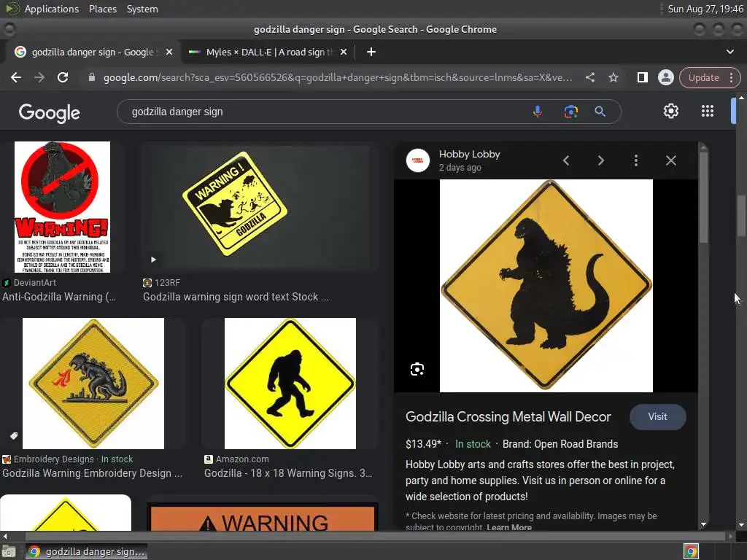
Task: Open the Places menu
Action: 103,9
